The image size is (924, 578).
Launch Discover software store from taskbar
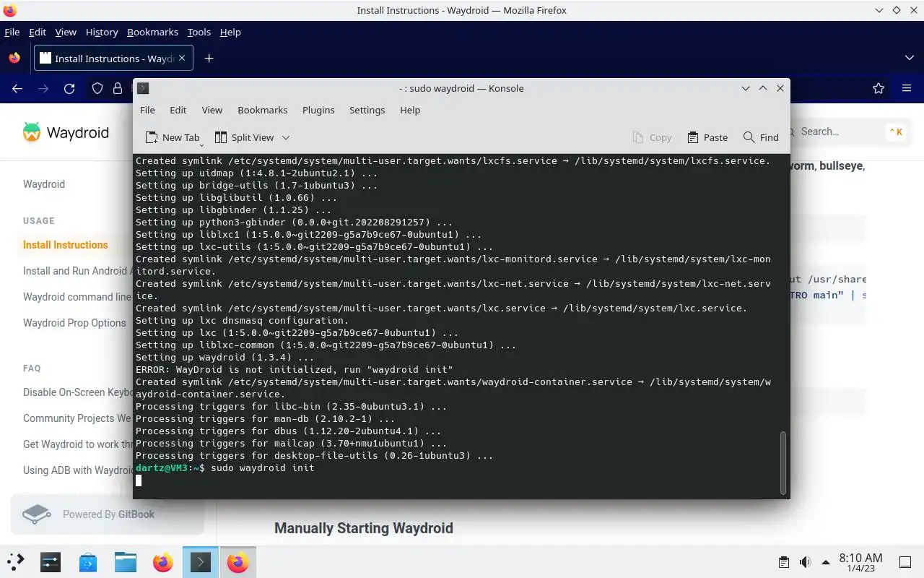tap(88, 561)
